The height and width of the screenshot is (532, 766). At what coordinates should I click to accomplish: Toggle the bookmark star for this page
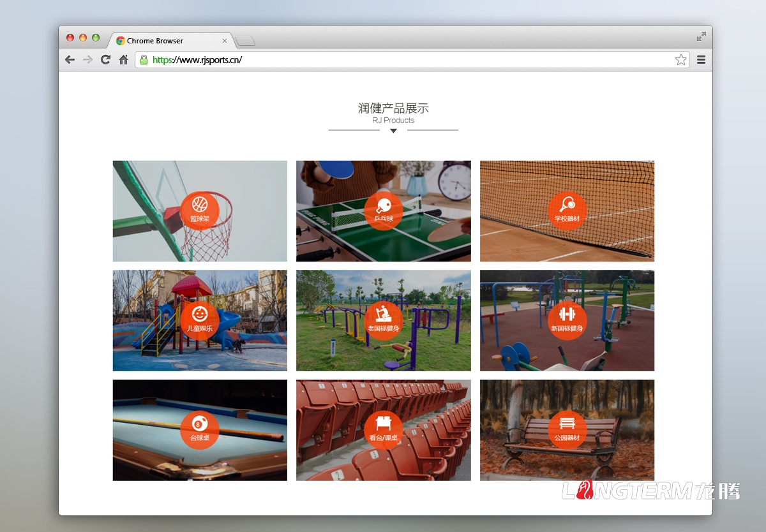click(x=680, y=59)
